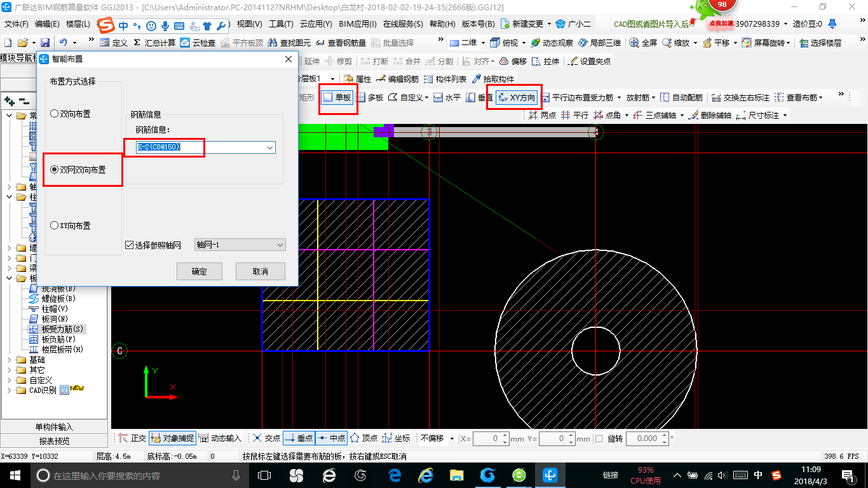The image size is (868, 488).
Task: Open the BIM应用(I) menu
Action: (358, 24)
